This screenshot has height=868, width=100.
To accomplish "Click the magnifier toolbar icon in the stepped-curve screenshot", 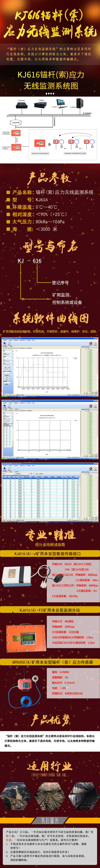I will coord(9,343).
